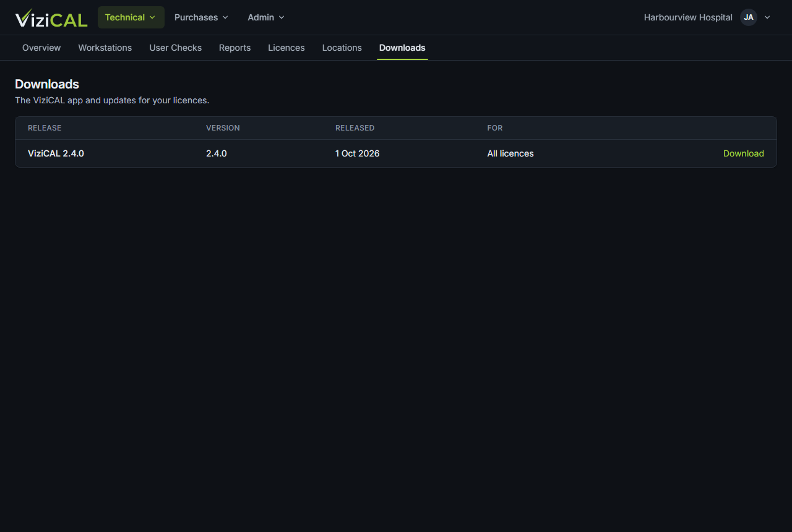Click the FOR column header
Screen dimensions: 792x532
pos(495,128)
